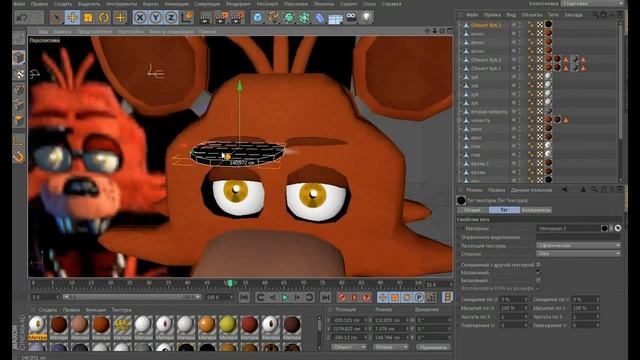Image resolution: width=640 pixels, height=360 pixels.
Task: Activate the Scale tool
Action: pyautogui.click(x=88, y=18)
